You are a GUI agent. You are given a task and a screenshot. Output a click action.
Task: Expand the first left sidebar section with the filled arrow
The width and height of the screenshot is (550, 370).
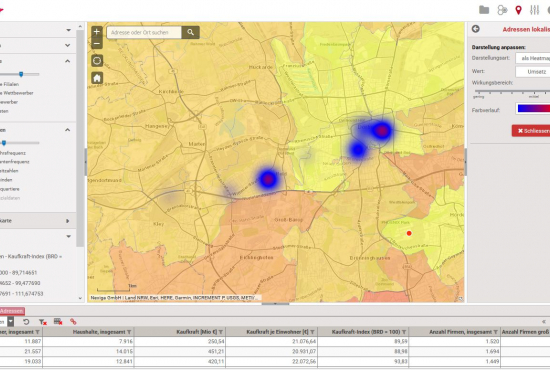coord(68,30)
